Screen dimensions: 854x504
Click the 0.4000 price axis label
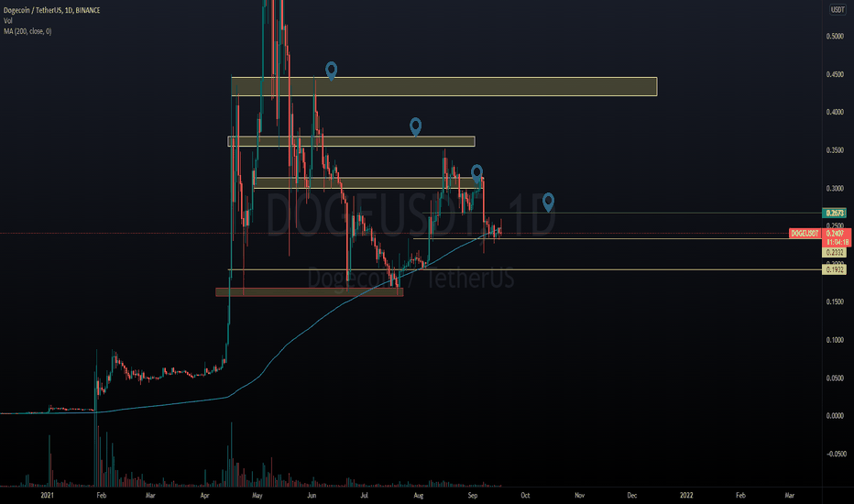tap(835, 112)
